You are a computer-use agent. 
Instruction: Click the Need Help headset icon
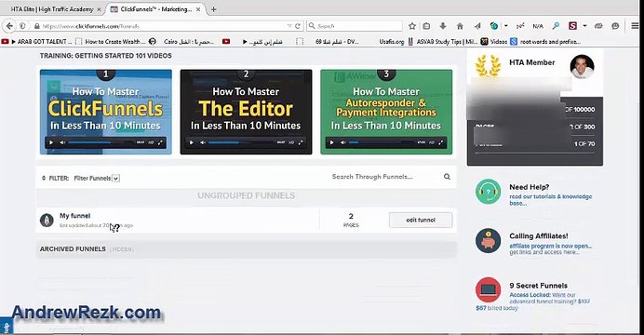tap(488, 192)
